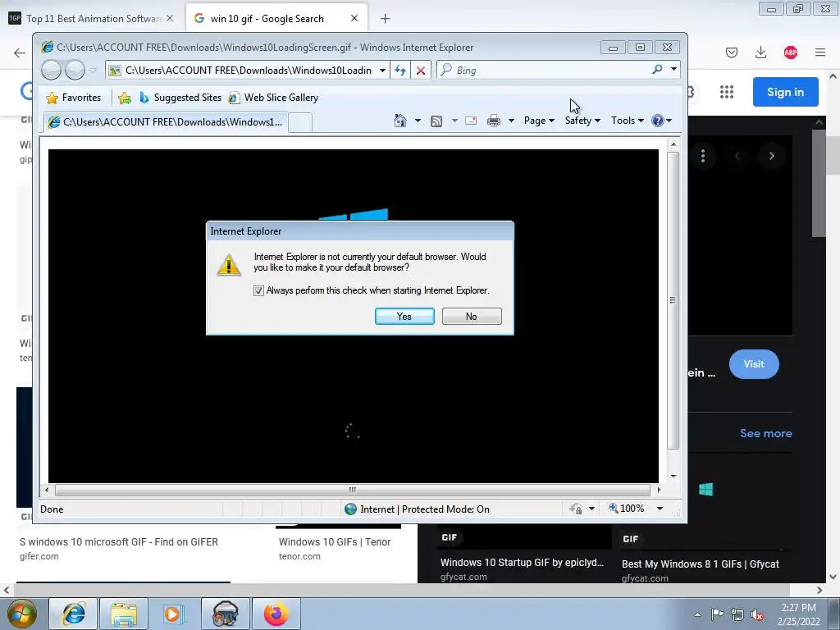Click the IE Back button
This screenshot has height=630, width=840.
(x=52, y=70)
